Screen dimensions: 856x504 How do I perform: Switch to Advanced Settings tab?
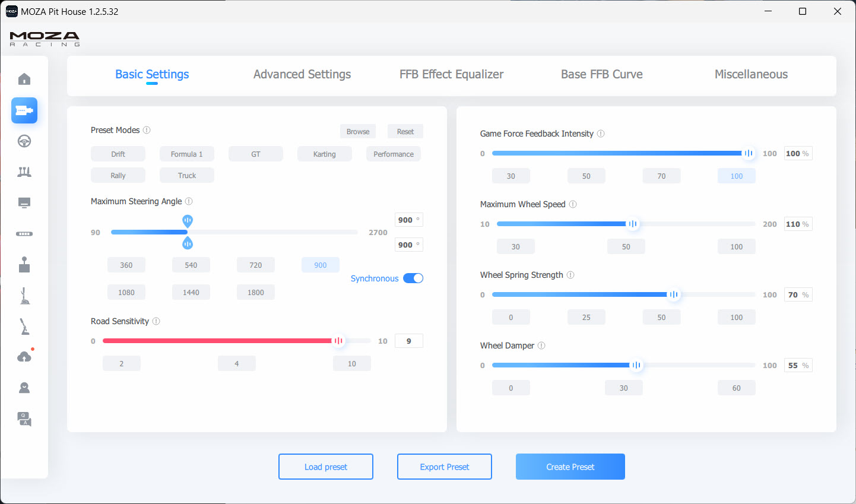pyautogui.click(x=302, y=75)
